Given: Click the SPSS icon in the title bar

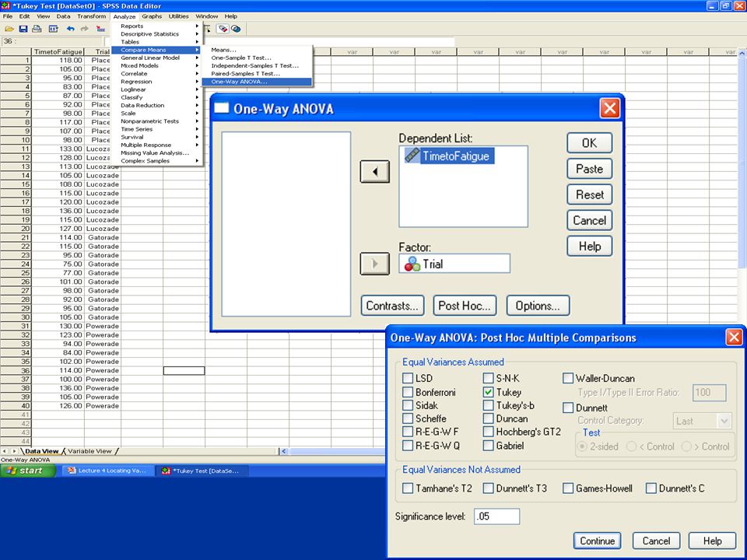Looking at the screenshot, I should 5,5.
